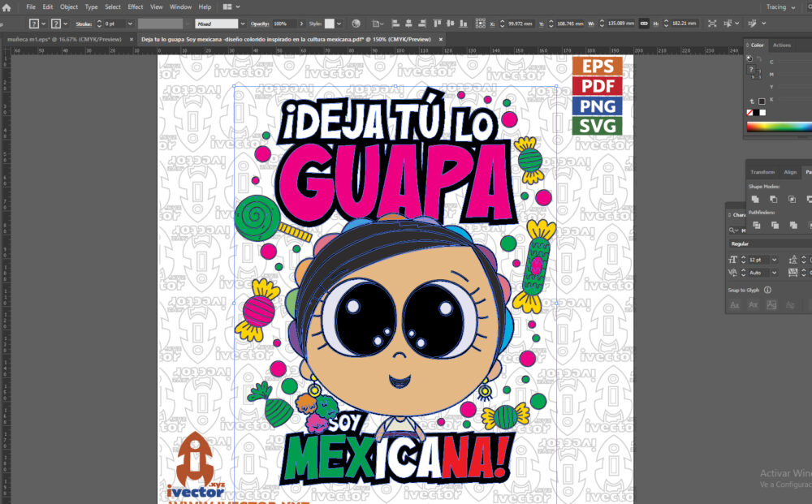
Task: Click the vertical align bottom icon
Action: tap(464, 24)
